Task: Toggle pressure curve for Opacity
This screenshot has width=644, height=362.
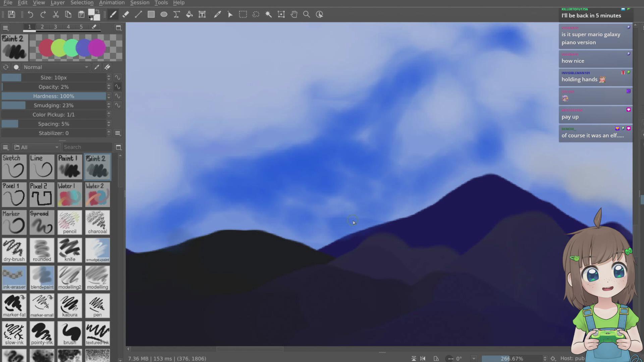Action: [x=117, y=87]
